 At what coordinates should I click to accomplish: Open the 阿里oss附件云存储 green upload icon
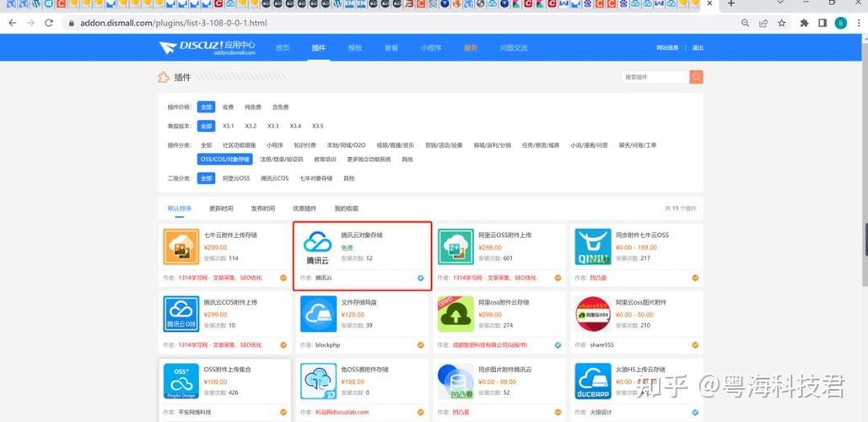point(456,313)
